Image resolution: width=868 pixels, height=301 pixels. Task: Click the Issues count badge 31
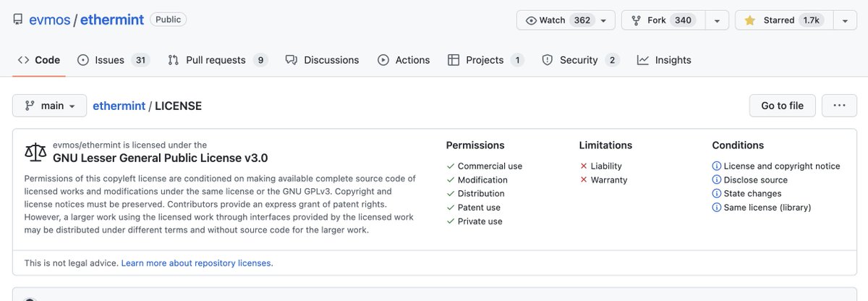tap(140, 60)
